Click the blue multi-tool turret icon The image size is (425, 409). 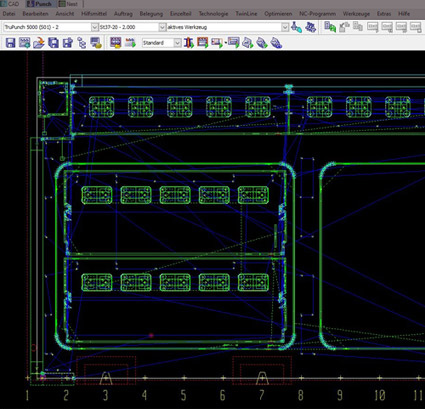click(311, 27)
